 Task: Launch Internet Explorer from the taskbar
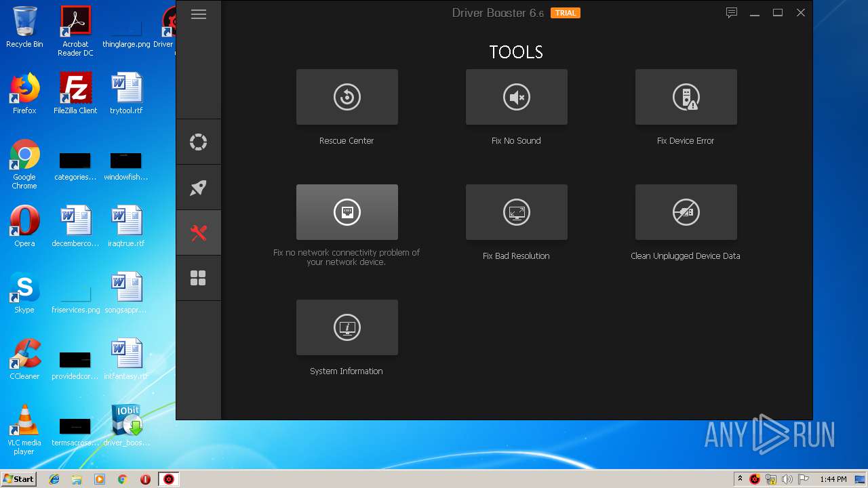(x=54, y=479)
